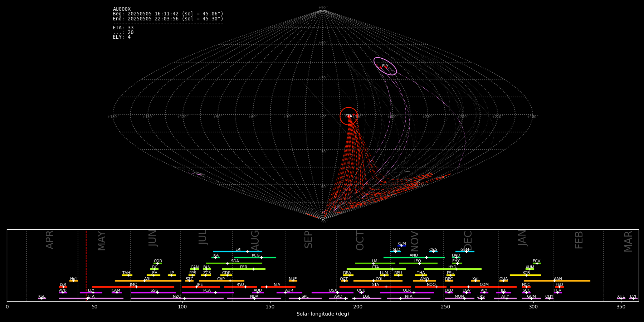Click the red ETA radiant circle on sky map

348,116
